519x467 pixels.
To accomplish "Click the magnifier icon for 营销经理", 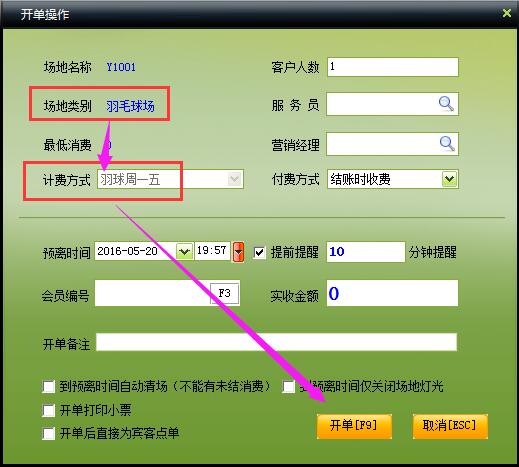I will coord(447,144).
